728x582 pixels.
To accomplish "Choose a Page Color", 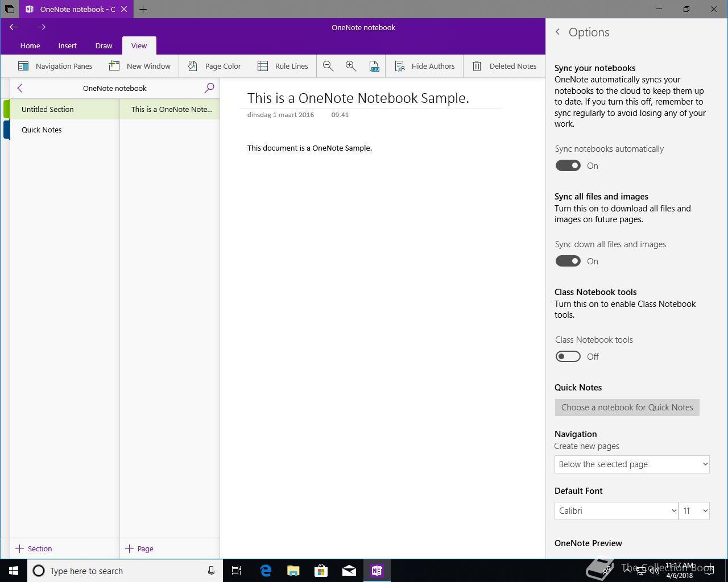I will (x=214, y=66).
